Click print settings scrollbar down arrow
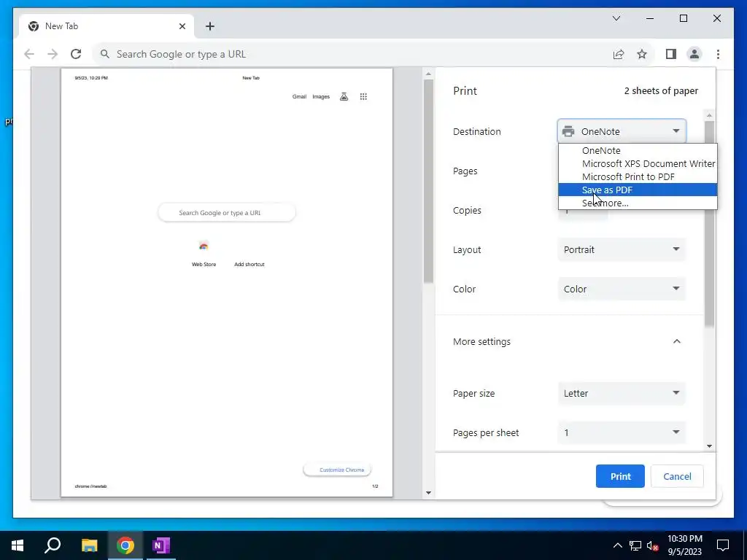The height and width of the screenshot is (560, 747). [709, 446]
